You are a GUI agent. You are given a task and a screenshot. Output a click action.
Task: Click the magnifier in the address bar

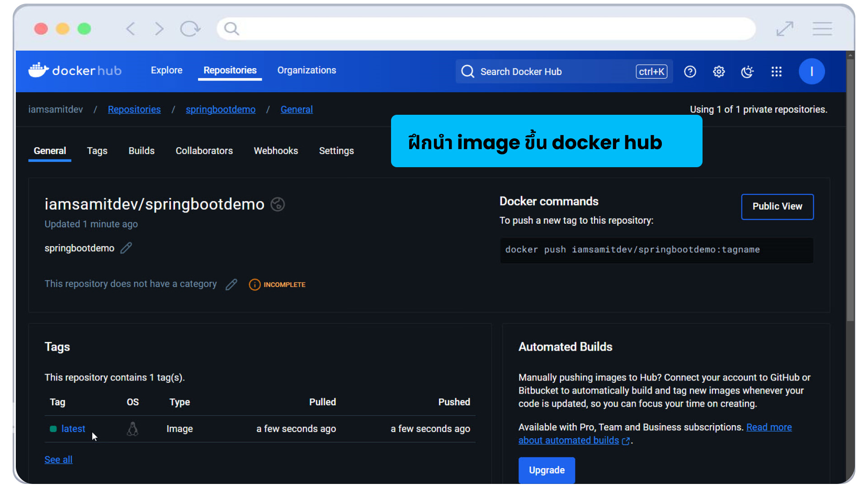click(231, 29)
